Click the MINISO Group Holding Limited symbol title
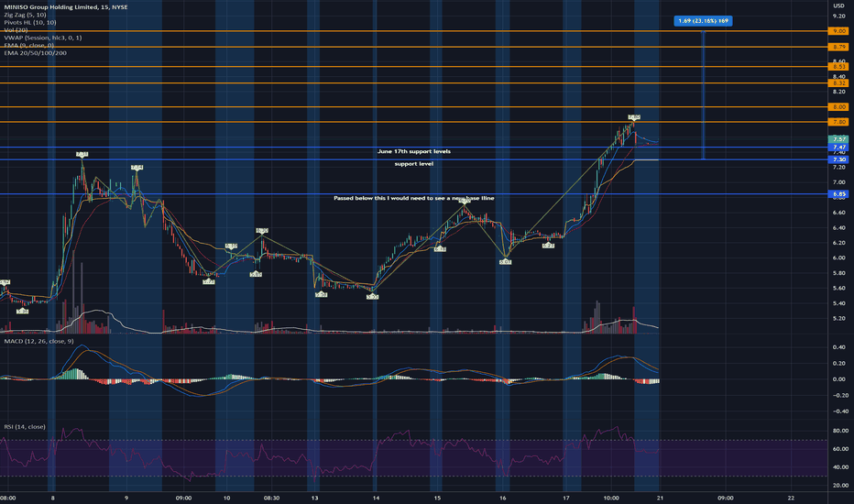This screenshot has height=504, width=854. tap(65, 7)
